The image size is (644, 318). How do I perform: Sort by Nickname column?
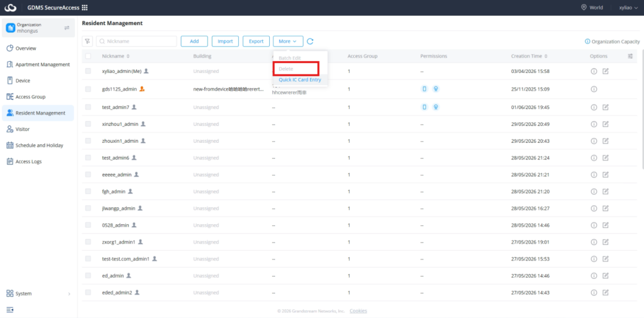[x=128, y=56]
